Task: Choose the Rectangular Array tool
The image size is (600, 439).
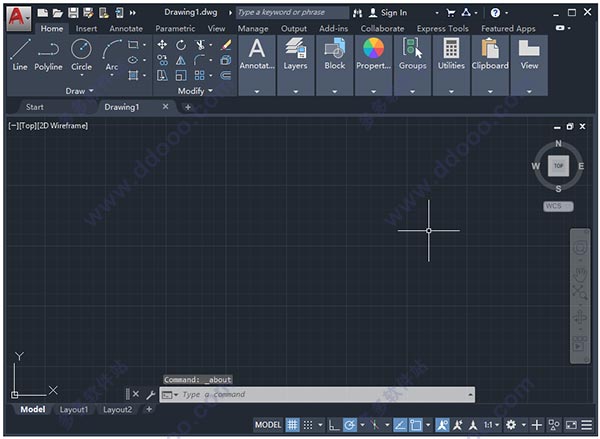Action: 199,75
